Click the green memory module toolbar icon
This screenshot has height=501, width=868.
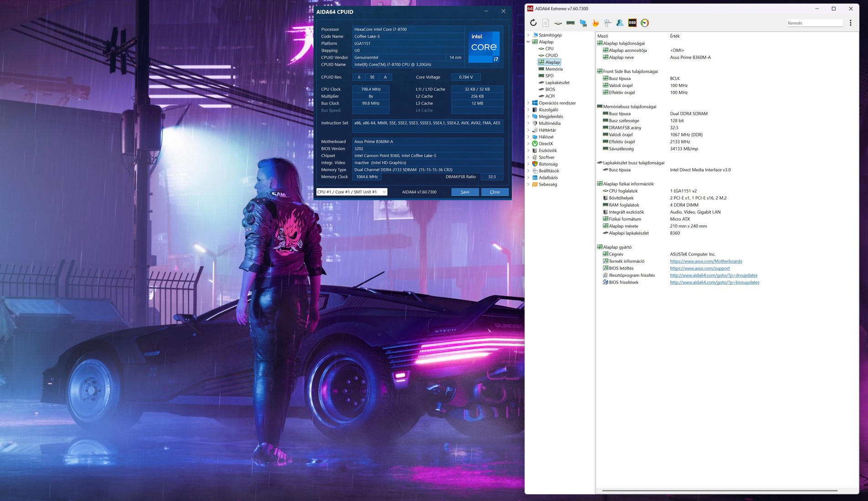[x=570, y=23]
